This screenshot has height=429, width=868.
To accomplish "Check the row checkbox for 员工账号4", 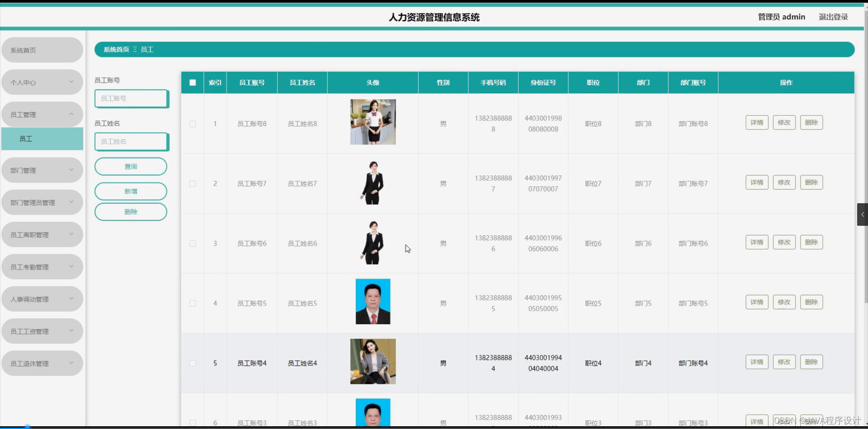I will pos(193,363).
